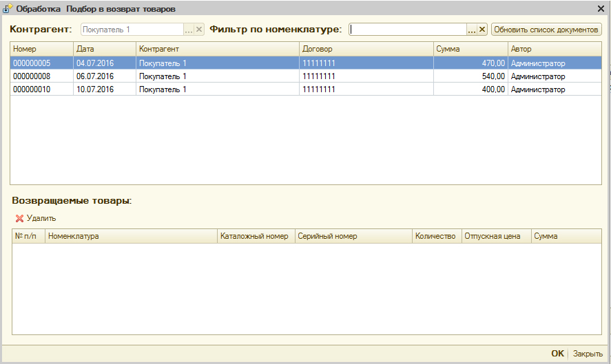Click the red X Удалить delete icon
Image resolution: width=611 pixels, height=364 pixels.
(19, 218)
